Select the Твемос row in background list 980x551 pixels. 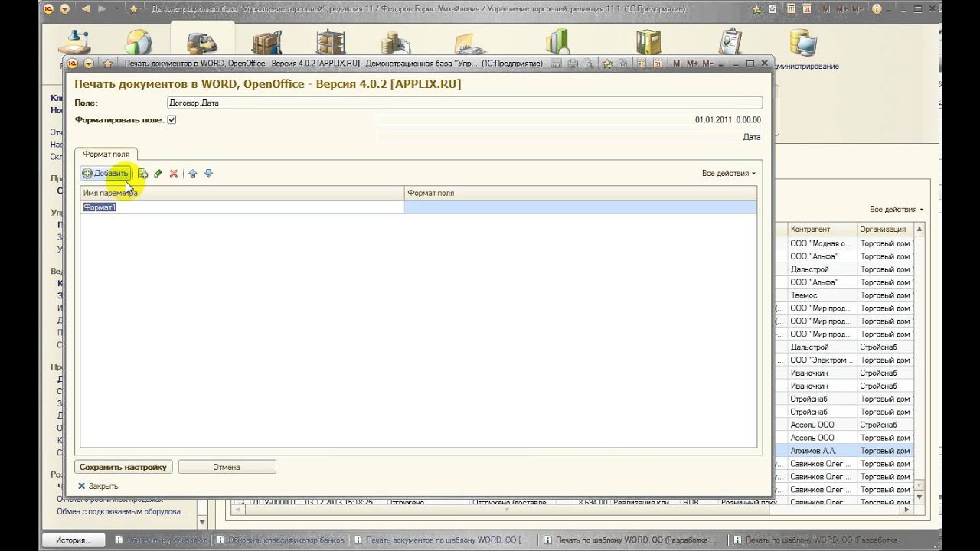pyautogui.click(x=851, y=295)
